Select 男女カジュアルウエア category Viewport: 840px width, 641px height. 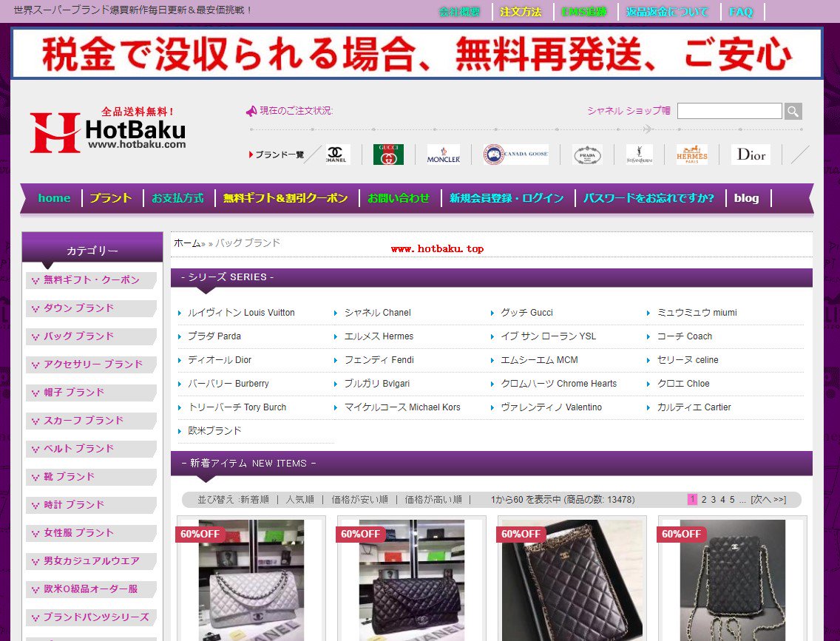coord(91,560)
